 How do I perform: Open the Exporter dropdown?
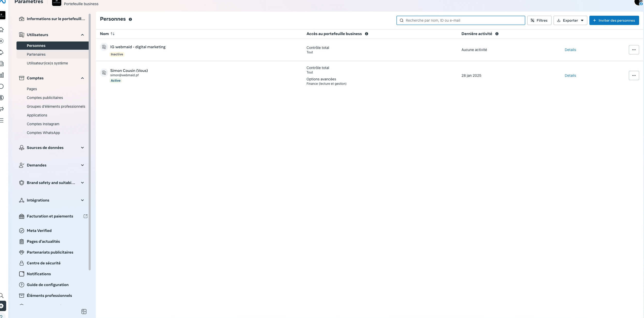point(570,20)
